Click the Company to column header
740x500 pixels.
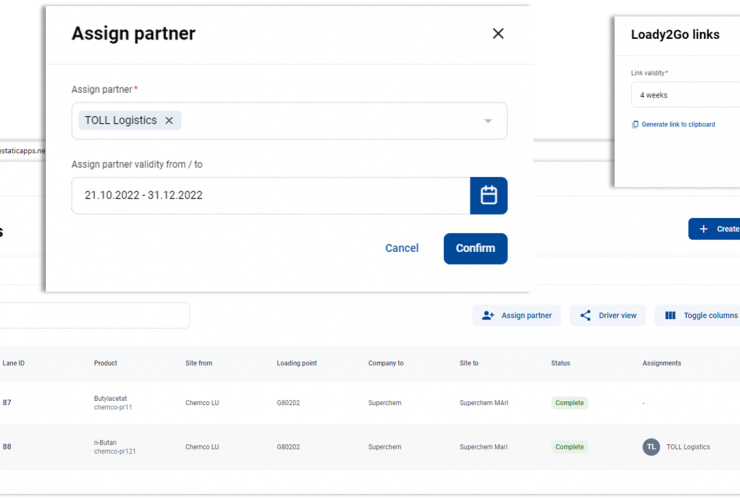pos(386,363)
